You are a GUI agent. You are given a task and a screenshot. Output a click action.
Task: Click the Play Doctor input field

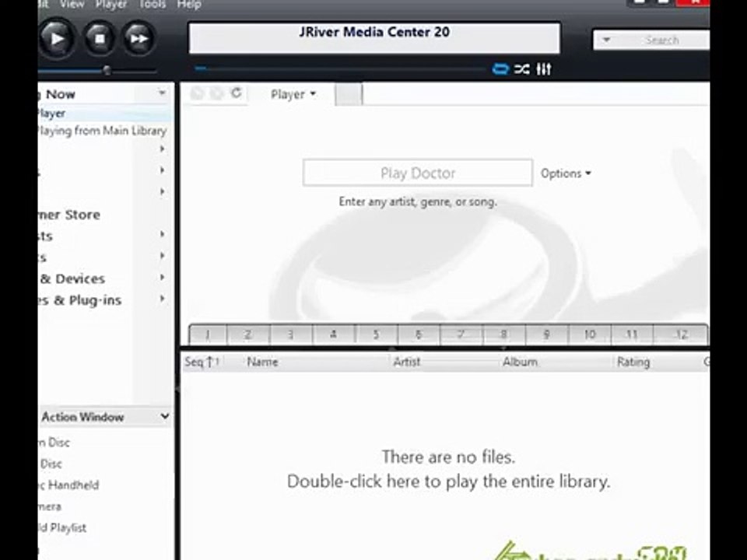pyautogui.click(x=418, y=173)
